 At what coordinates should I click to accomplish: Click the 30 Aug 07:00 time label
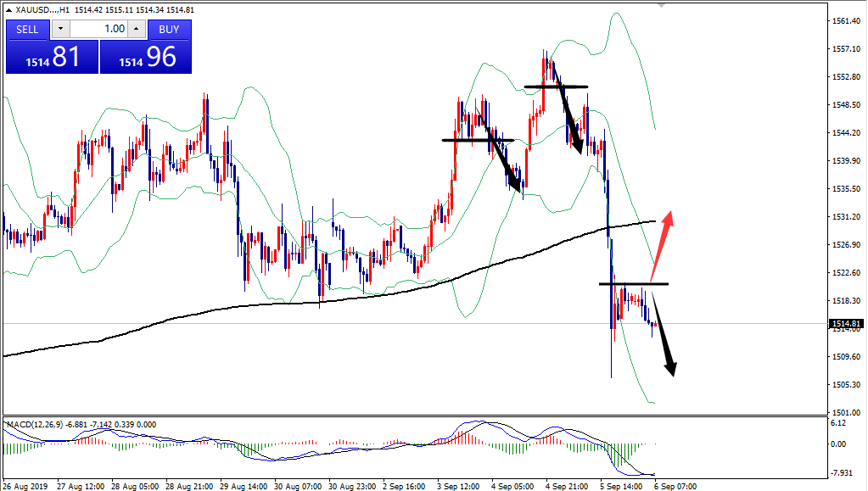click(298, 486)
